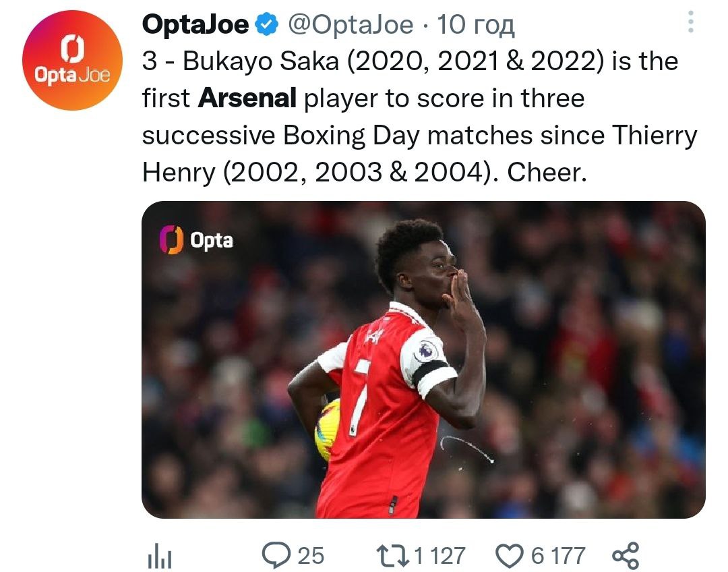This screenshot has height=572, width=728.
Task: Open the OptaJoe profile avatar
Action: click(x=72, y=59)
